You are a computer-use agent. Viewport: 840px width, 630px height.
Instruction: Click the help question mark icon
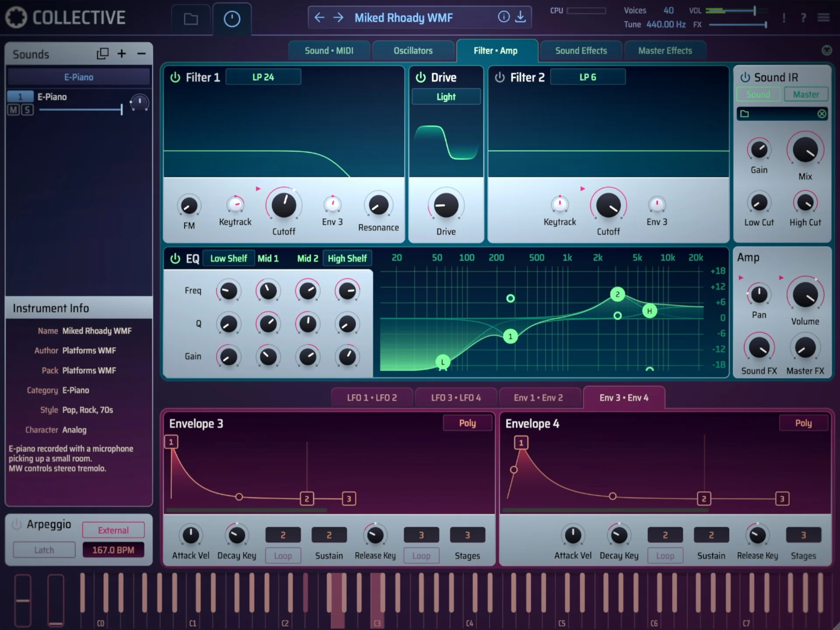pos(803,18)
